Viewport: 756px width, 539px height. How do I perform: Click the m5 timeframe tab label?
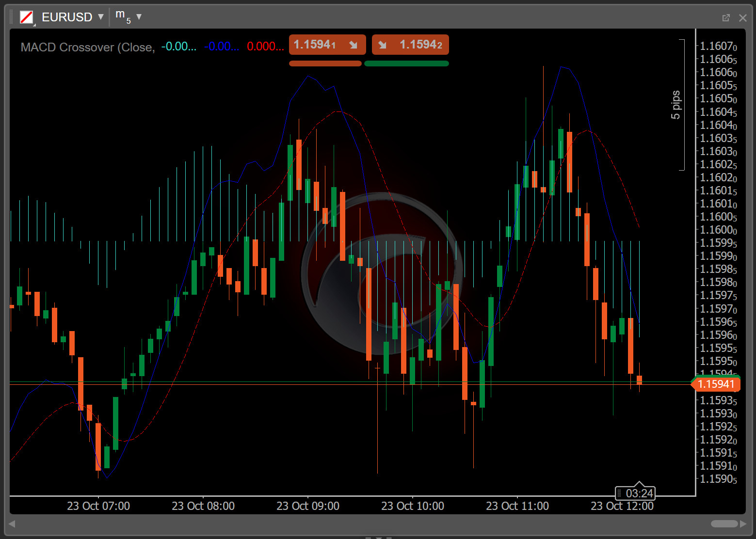[x=122, y=16]
